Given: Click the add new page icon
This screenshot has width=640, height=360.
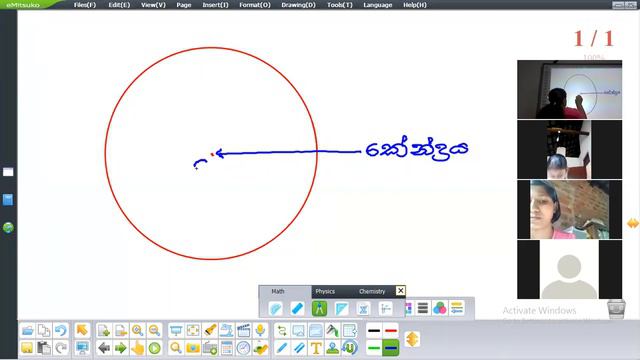Looking at the screenshot, I should [104, 330].
